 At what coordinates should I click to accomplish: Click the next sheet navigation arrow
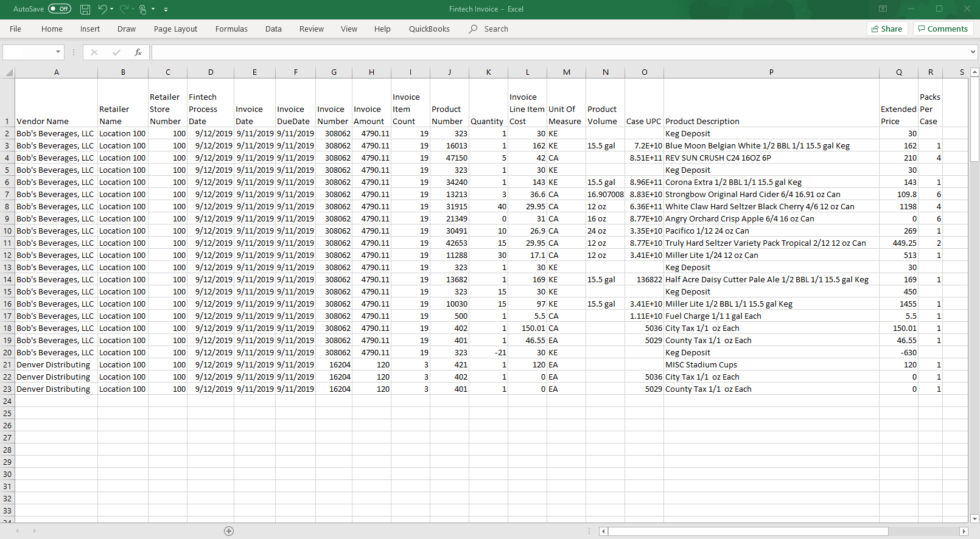(34, 531)
